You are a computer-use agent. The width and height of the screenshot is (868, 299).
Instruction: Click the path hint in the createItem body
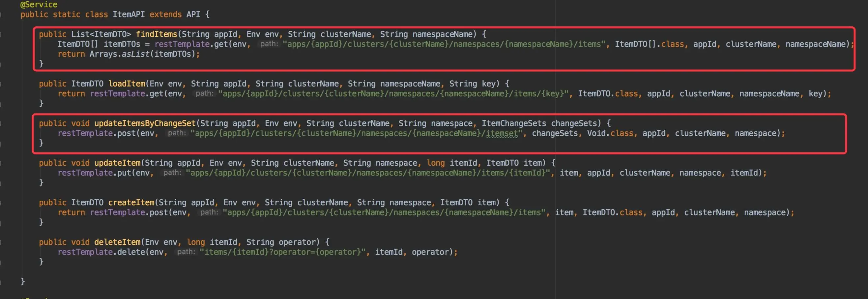tap(209, 212)
